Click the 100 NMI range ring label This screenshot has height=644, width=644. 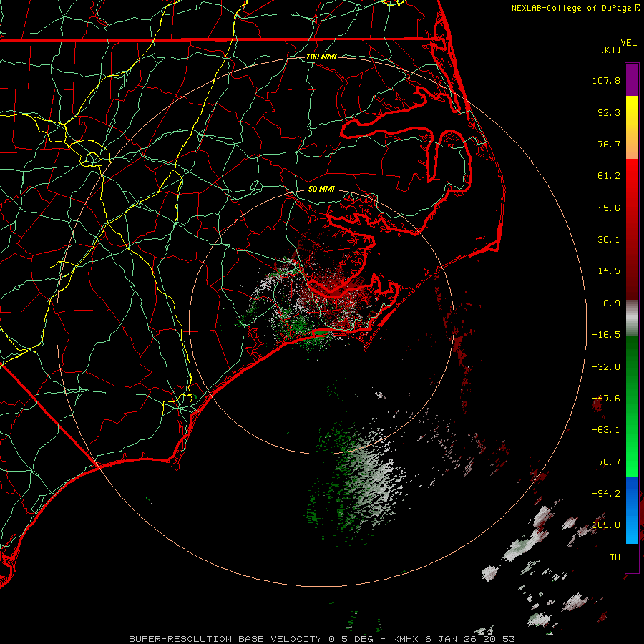click(x=321, y=57)
